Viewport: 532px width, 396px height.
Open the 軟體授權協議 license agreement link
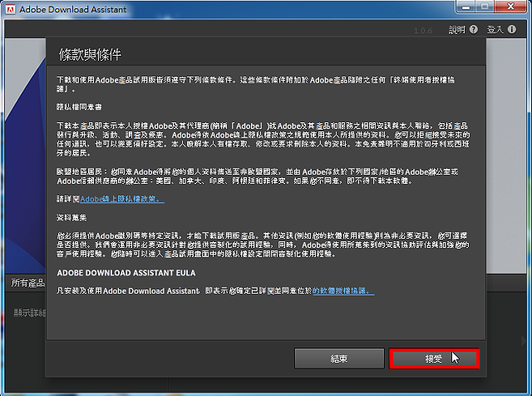pos(343,290)
